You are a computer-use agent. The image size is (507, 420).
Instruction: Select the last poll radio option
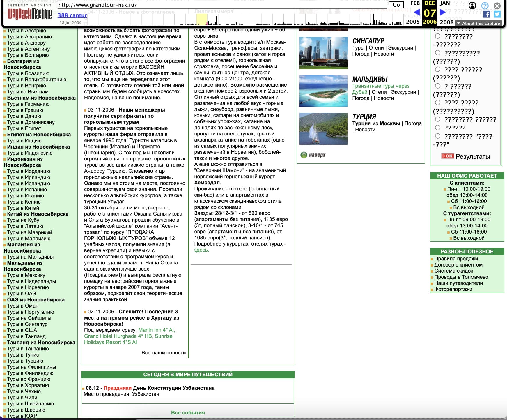pyautogui.click(x=438, y=136)
